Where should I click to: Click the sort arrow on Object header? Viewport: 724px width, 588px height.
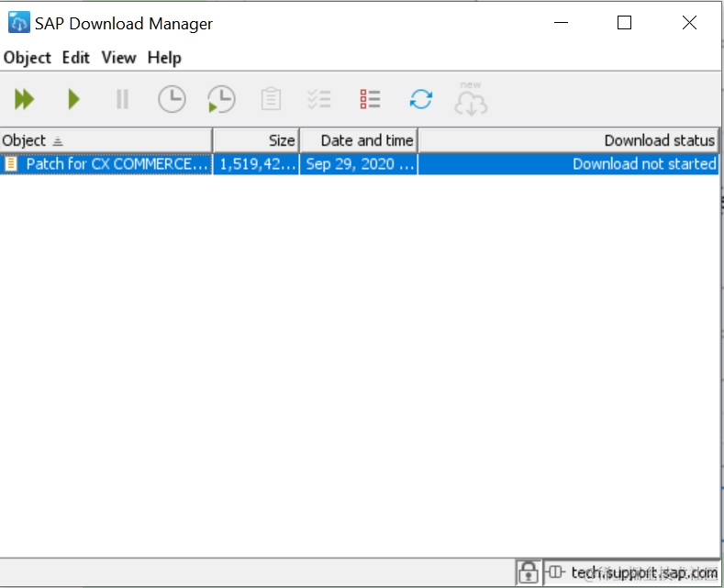(58, 140)
